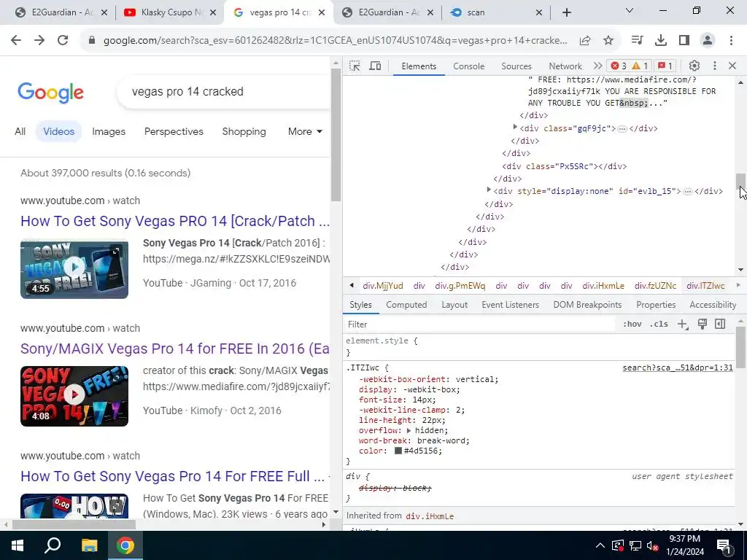Toggle :hov element state panel
Image resolution: width=747 pixels, height=560 pixels.
(632, 324)
